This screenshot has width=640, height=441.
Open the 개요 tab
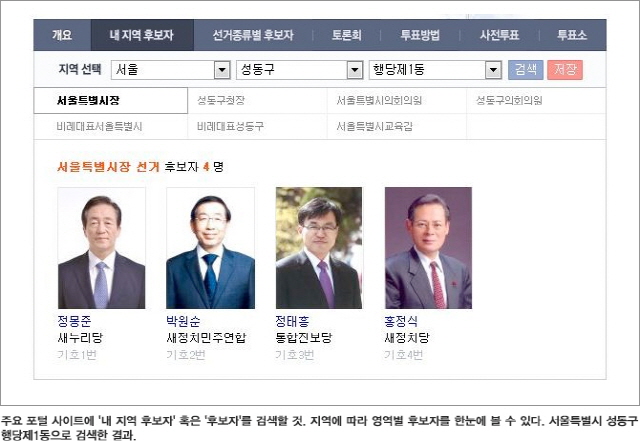point(62,35)
